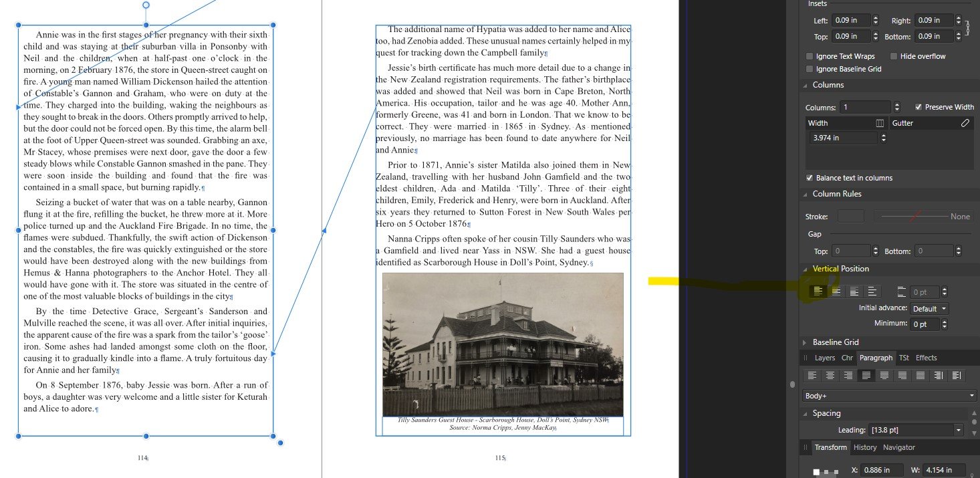Click the edit icon in Gutter header

point(965,123)
